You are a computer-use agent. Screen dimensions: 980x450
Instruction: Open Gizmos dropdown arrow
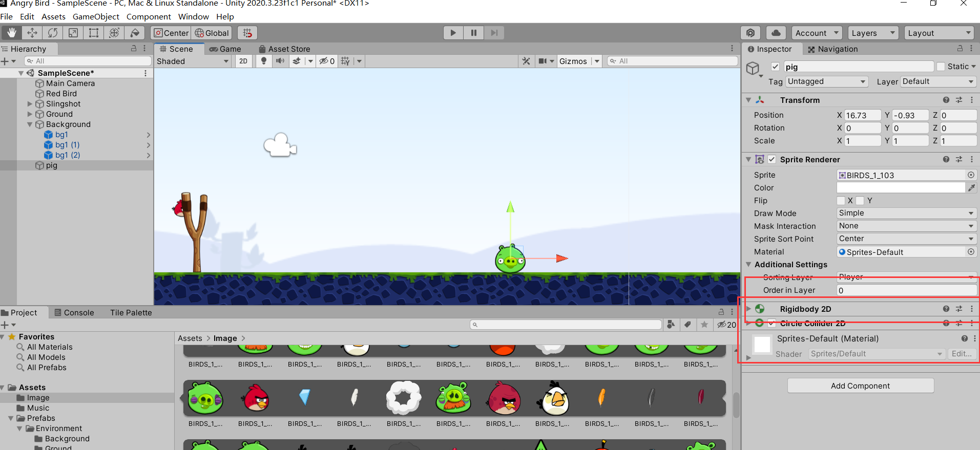(x=597, y=61)
